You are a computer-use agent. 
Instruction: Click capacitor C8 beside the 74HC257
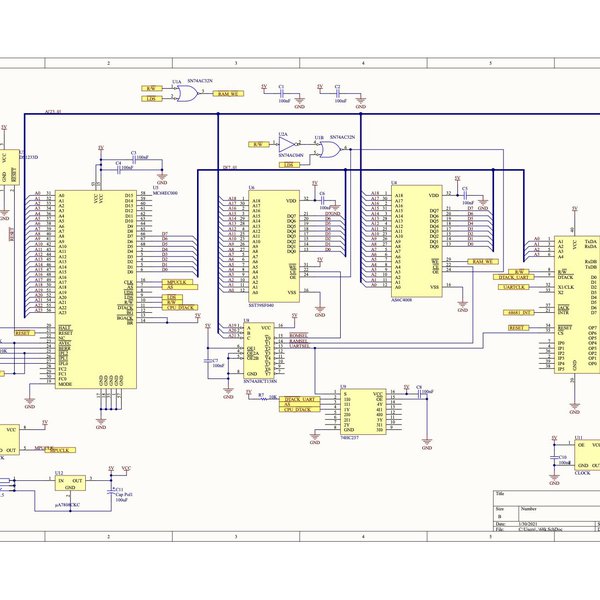coord(419,393)
